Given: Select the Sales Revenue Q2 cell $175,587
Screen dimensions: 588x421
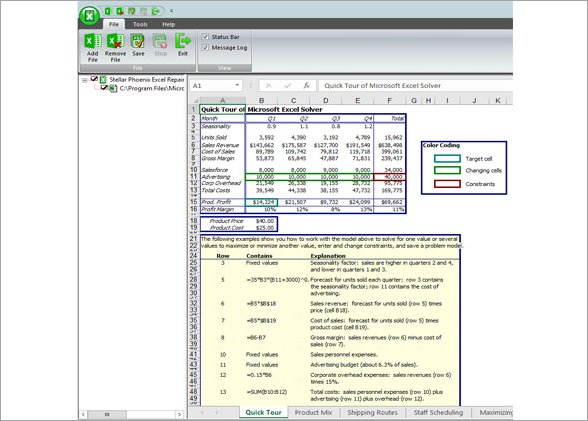Looking at the screenshot, I should coord(294,145).
